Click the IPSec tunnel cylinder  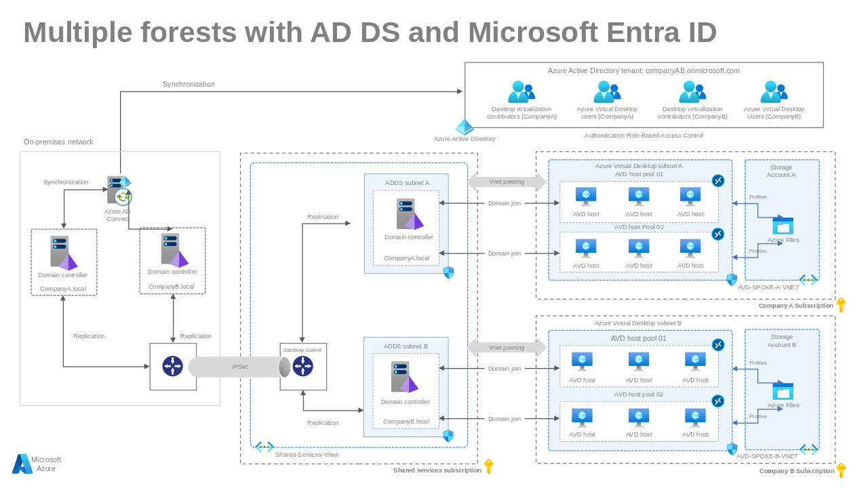coord(239,367)
